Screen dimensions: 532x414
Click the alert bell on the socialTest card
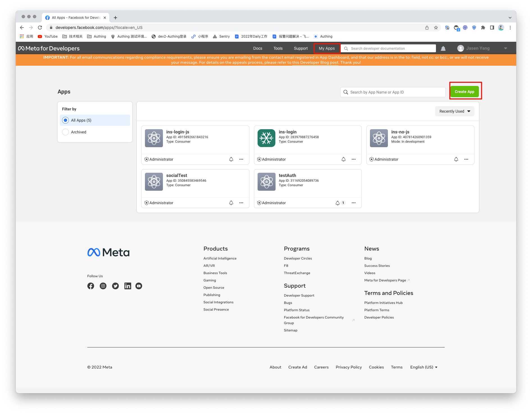coord(231,203)
